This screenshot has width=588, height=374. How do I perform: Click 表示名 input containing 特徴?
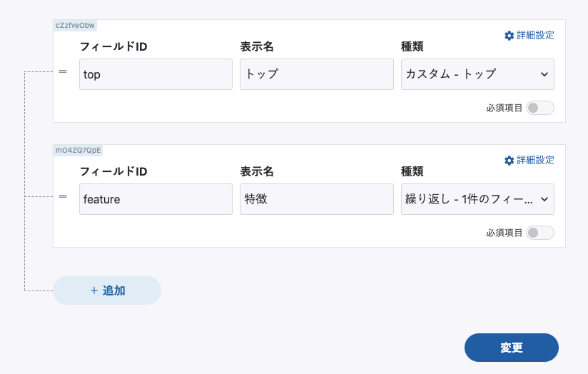click(x=316, y=199)
